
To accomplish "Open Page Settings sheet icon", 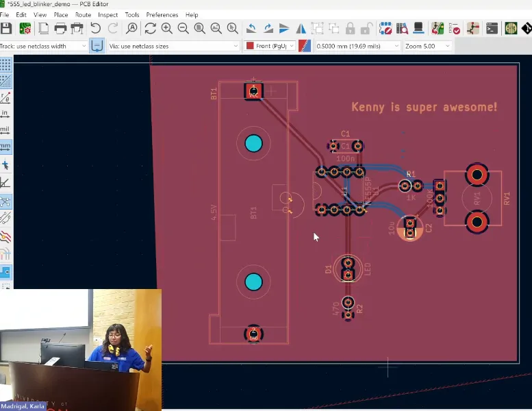I will coord(44,29).
